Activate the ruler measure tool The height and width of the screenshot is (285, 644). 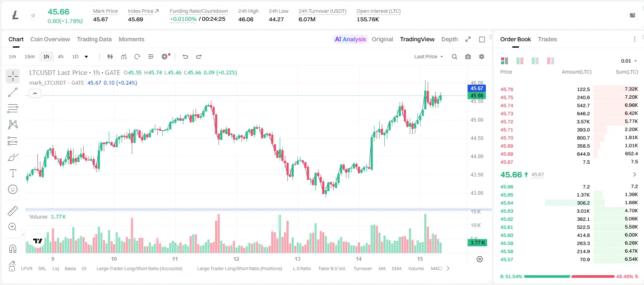(x=13, y=211)
